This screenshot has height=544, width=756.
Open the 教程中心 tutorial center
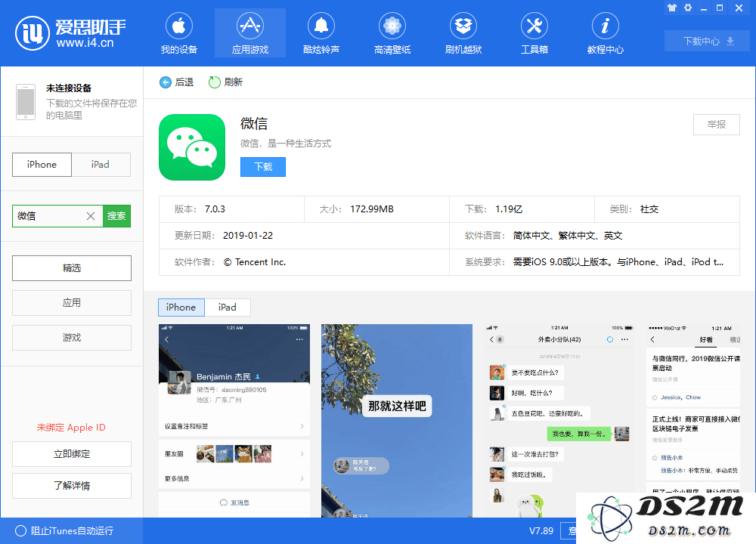(605, 33)
